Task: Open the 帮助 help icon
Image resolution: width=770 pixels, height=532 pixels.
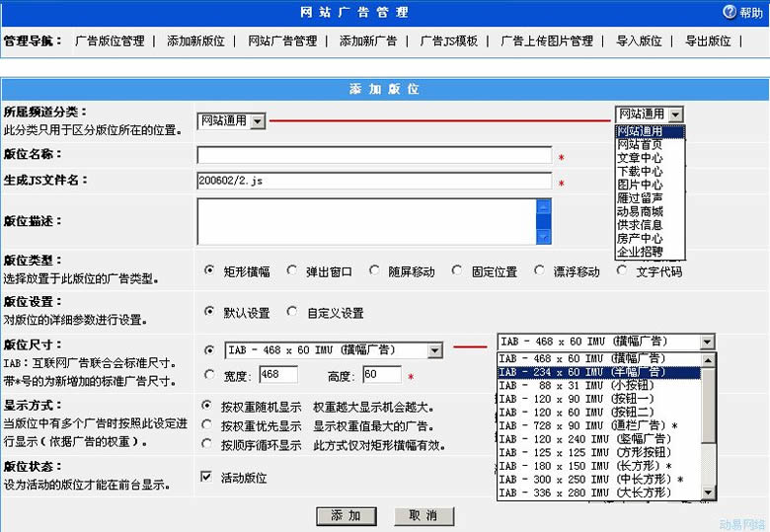Action: 730,12
